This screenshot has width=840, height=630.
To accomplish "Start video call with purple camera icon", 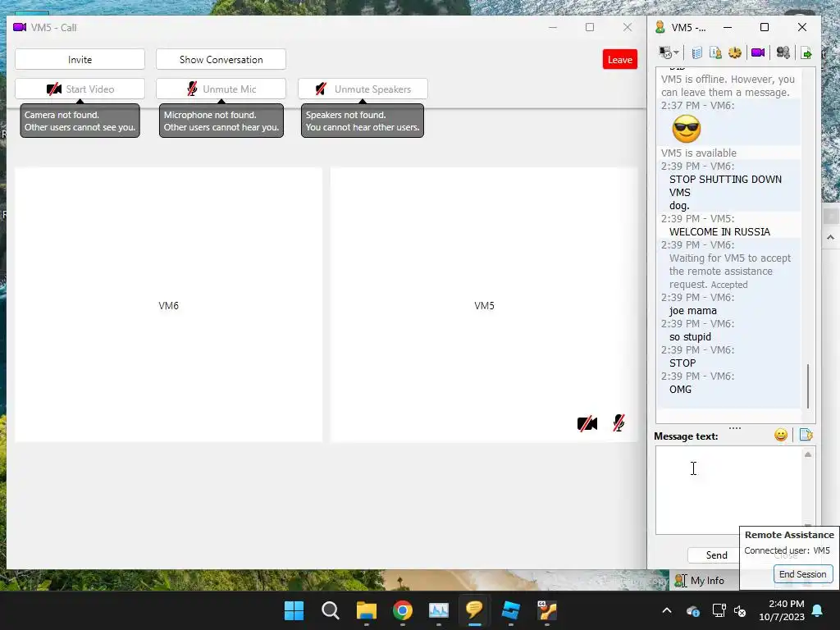I will coord(757,52).
